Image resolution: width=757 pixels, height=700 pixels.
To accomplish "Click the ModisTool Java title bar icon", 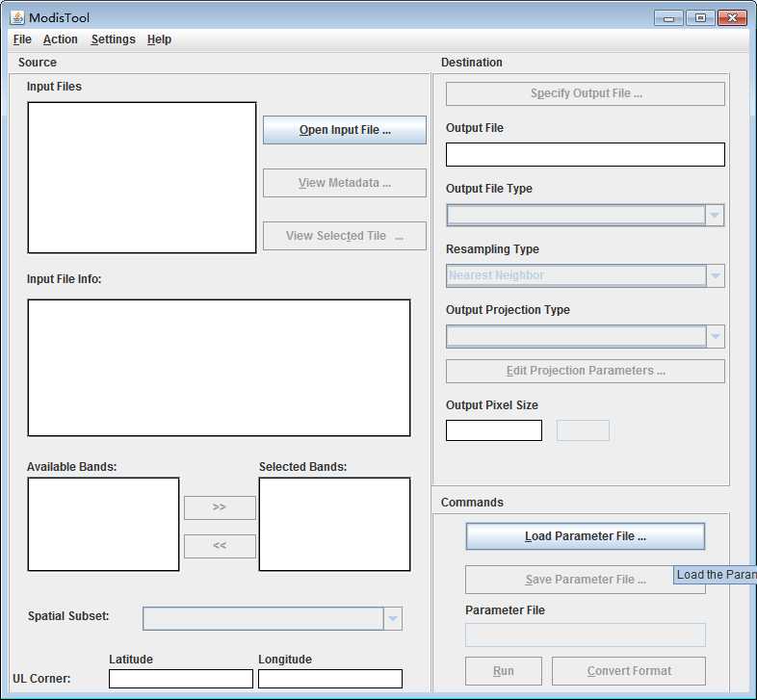I will [17, 18].
